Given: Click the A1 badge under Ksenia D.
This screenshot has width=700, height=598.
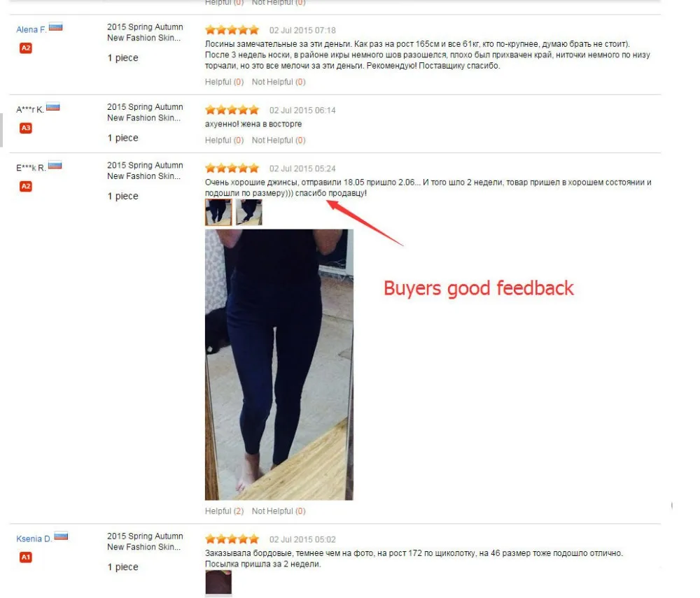Looking at the screenshot, I should pos(26,557).
